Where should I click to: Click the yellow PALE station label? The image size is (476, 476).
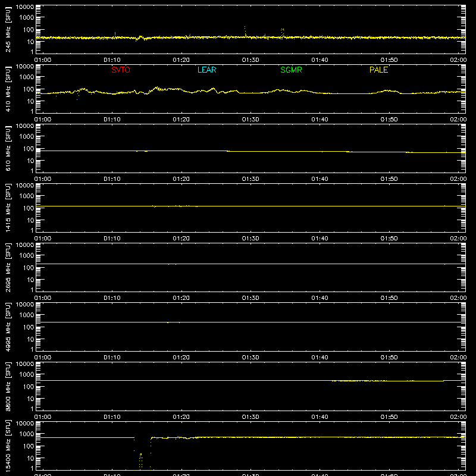(x=378, y=70)
